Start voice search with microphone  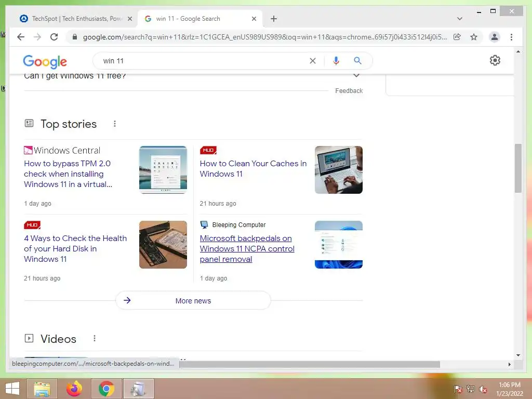pos(336,61)
